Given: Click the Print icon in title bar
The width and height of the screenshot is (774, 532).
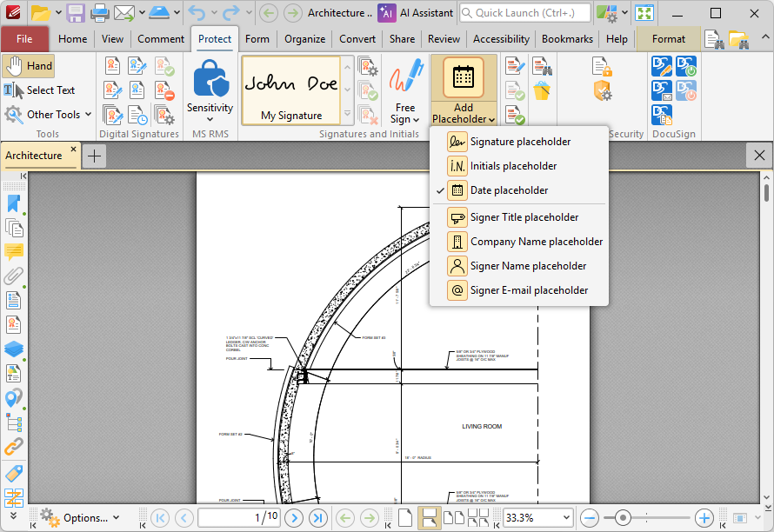Looking at the screenshot, I should (99, 13).
